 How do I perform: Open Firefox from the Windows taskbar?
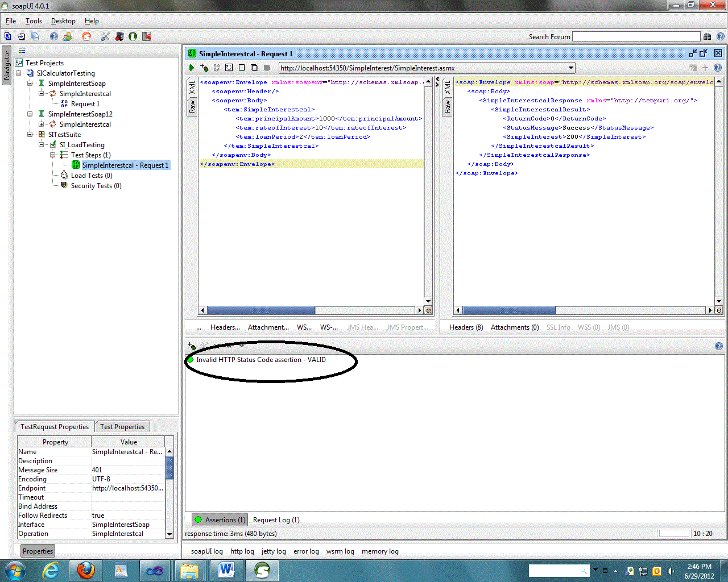pyautogui.click(x=86, y=570)
